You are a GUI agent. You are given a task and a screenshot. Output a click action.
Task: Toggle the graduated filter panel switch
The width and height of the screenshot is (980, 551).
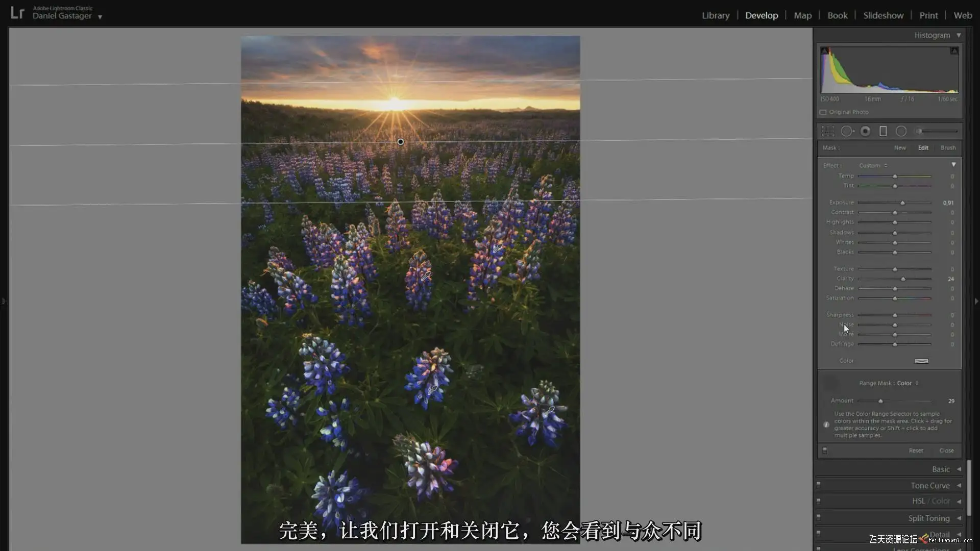[x=825, y=450]
